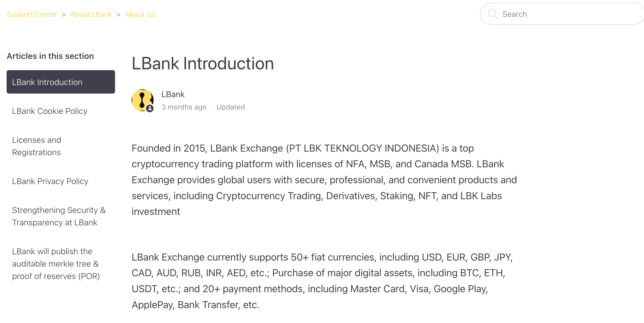
Task: Open the LBank Cookie Policy article
Action: [50, 111]
